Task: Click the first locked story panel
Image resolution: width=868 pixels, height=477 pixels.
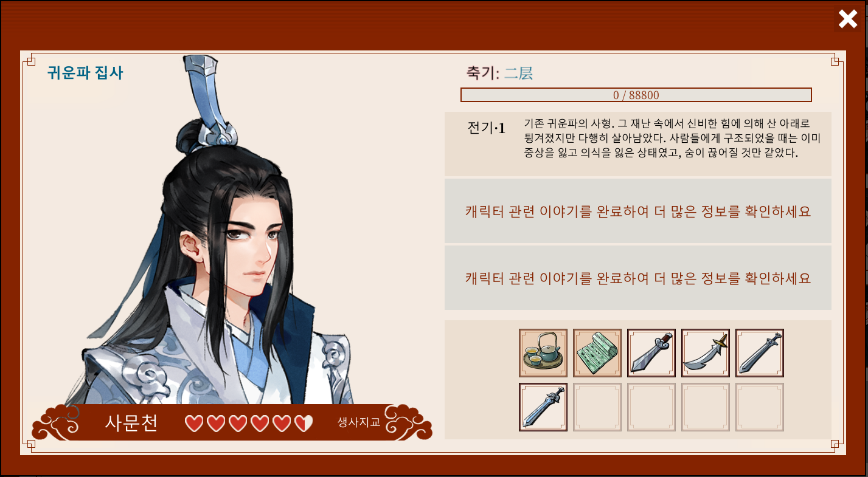Action: point(637,211)
